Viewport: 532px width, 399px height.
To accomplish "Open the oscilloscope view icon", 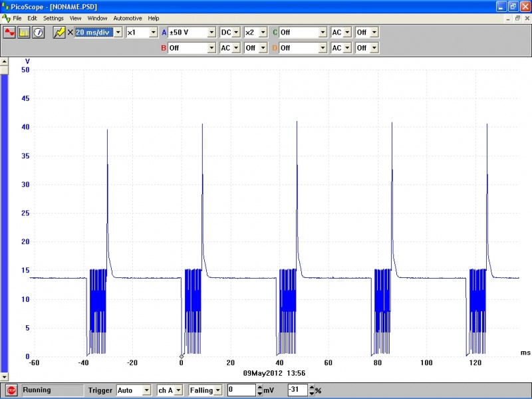I will [9, 32].
